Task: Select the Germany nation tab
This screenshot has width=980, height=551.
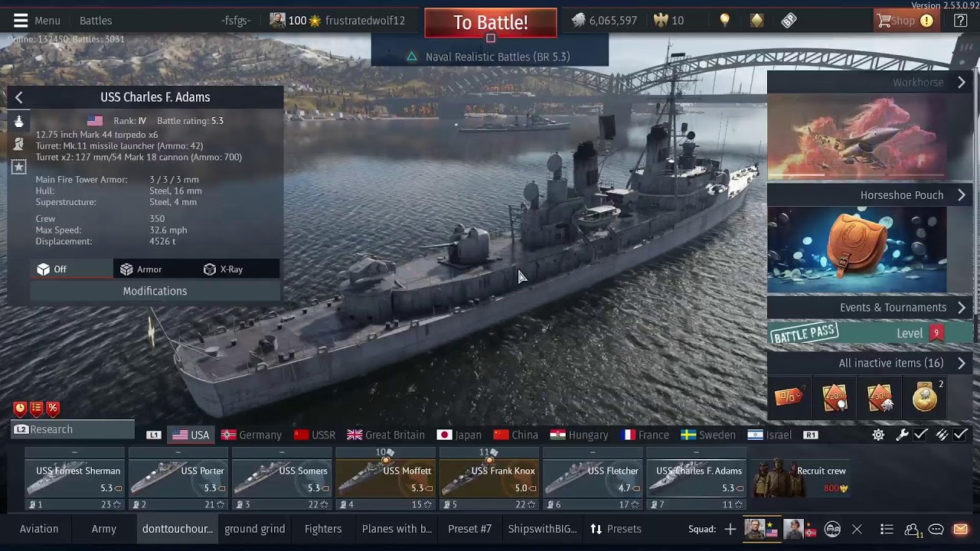Action: (x=251, y=435)
